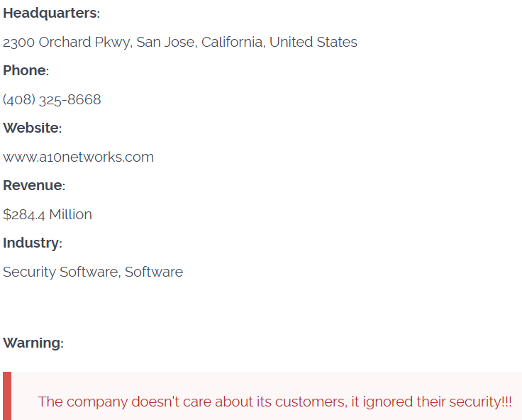Click the Revenue label

[33, 186]
